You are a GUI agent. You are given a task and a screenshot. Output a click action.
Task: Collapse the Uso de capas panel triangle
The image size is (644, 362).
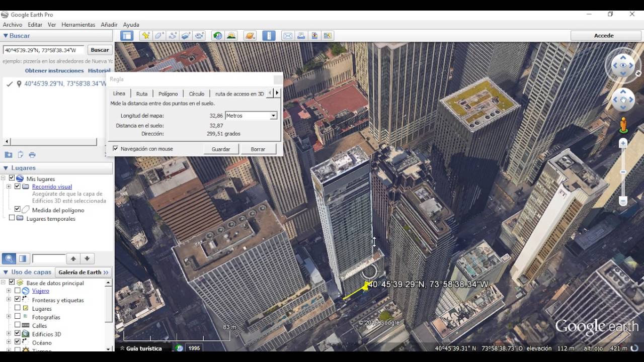(x=6, y=272)
